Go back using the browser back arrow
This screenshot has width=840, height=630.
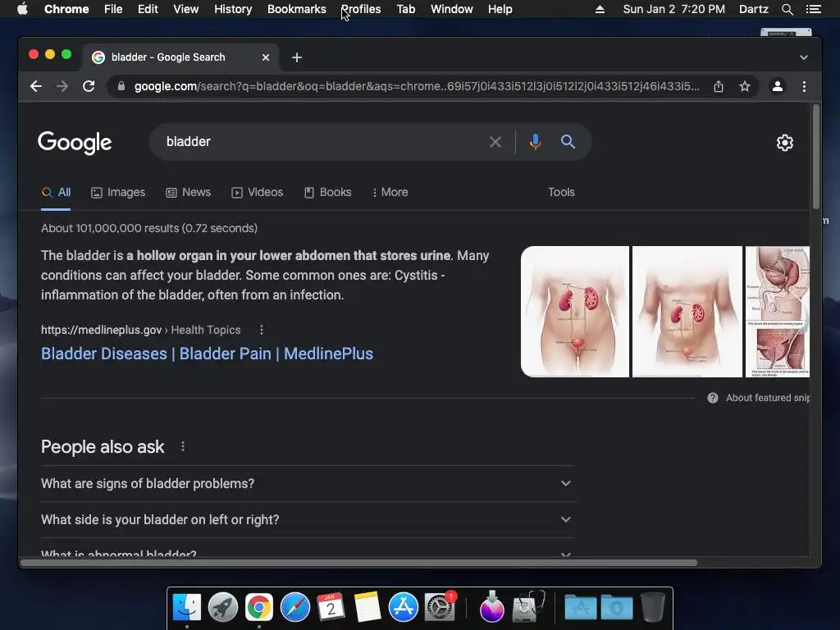pyautogui.click(x=36, y=86)
